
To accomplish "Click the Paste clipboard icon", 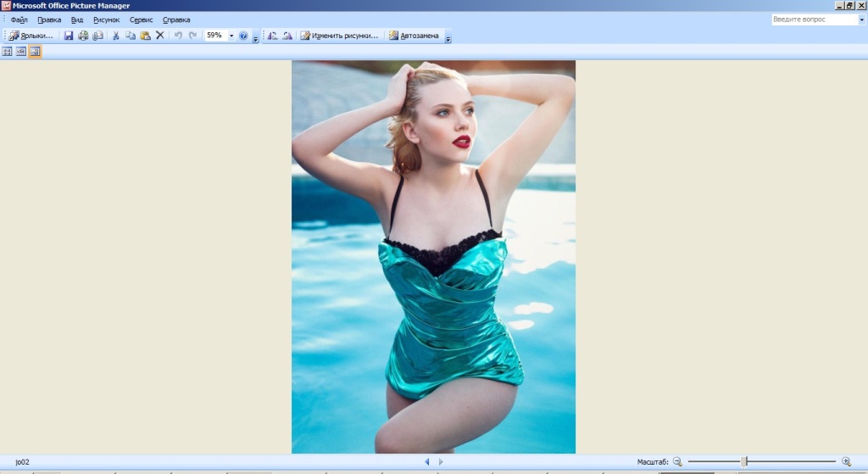I will click(145, 36).
